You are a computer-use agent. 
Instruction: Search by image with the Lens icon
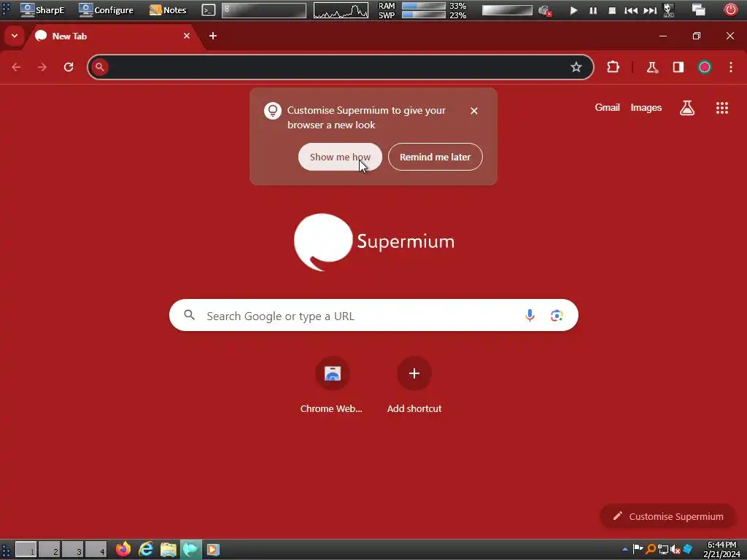pos(557,315)
